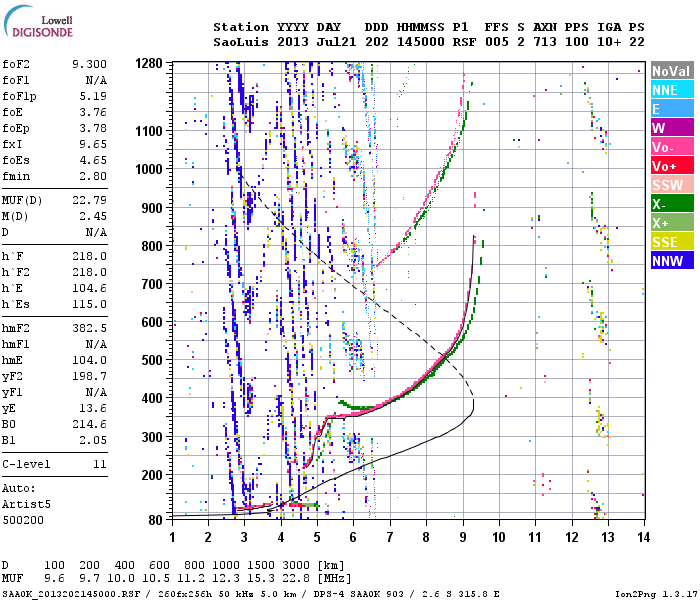Select the NNW blue legend swatch

pos(672,261)
